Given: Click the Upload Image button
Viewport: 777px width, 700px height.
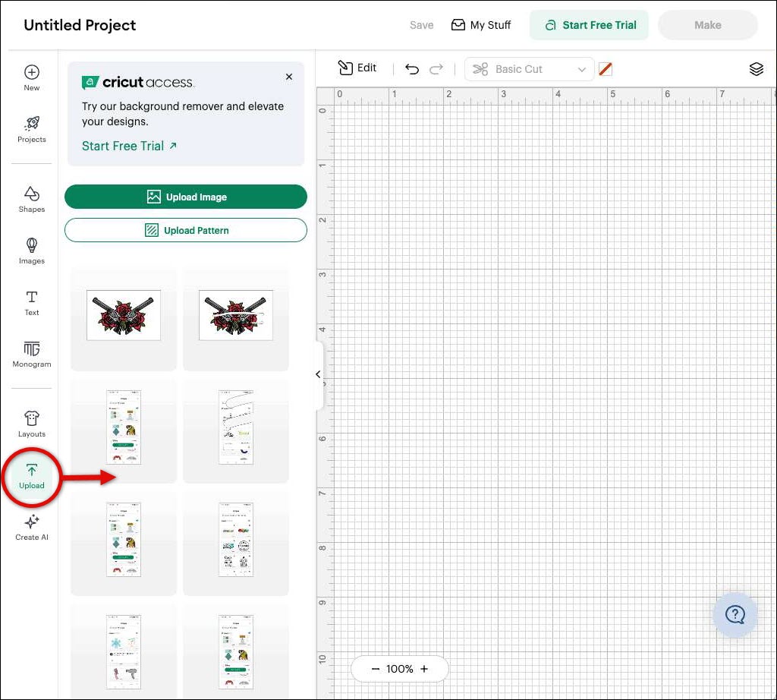Looking at the screenshot, I should [186, 197].
